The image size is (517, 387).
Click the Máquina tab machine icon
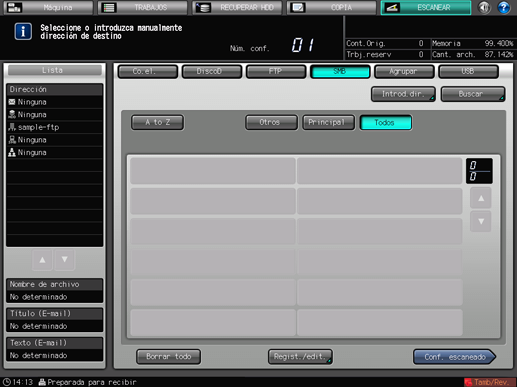pos(14,7)
